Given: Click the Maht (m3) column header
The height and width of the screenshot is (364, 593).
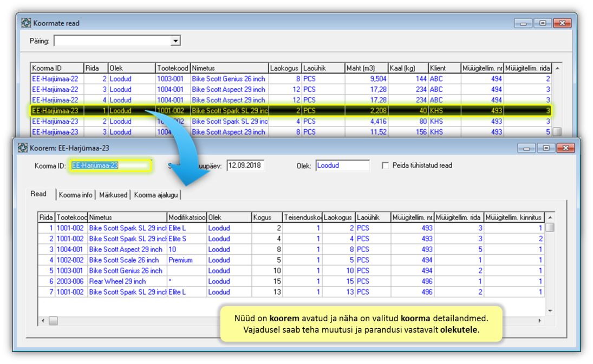Looking at the screenshot, I should pos(366,68).
